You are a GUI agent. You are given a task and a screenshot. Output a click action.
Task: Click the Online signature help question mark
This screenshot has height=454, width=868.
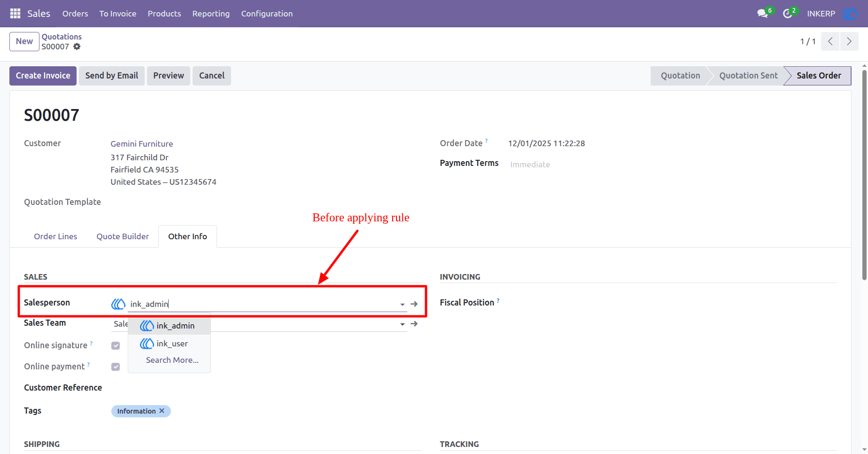tap(91, 343)
